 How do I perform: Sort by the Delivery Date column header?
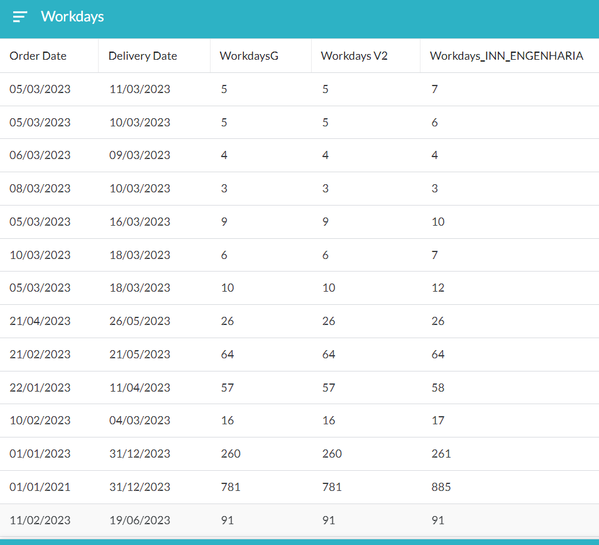coord(142,56)
